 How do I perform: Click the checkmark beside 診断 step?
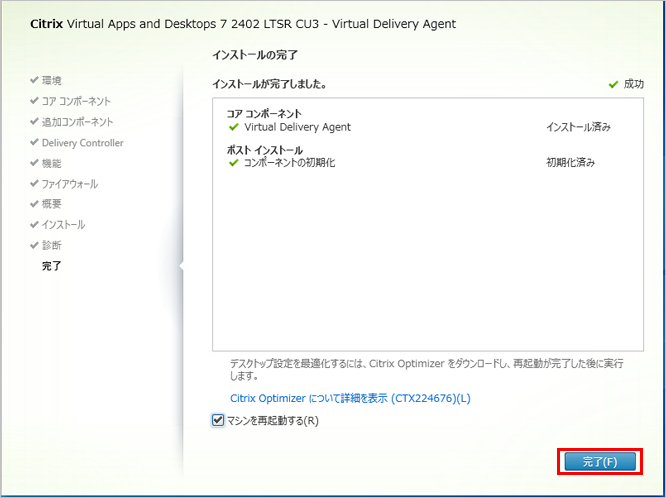click(35, 245)
